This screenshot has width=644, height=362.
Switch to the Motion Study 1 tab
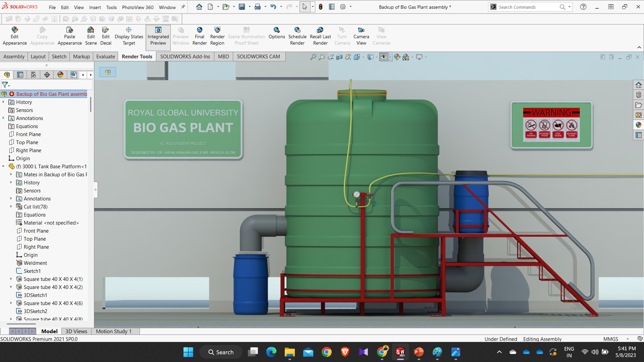(113, 331)
